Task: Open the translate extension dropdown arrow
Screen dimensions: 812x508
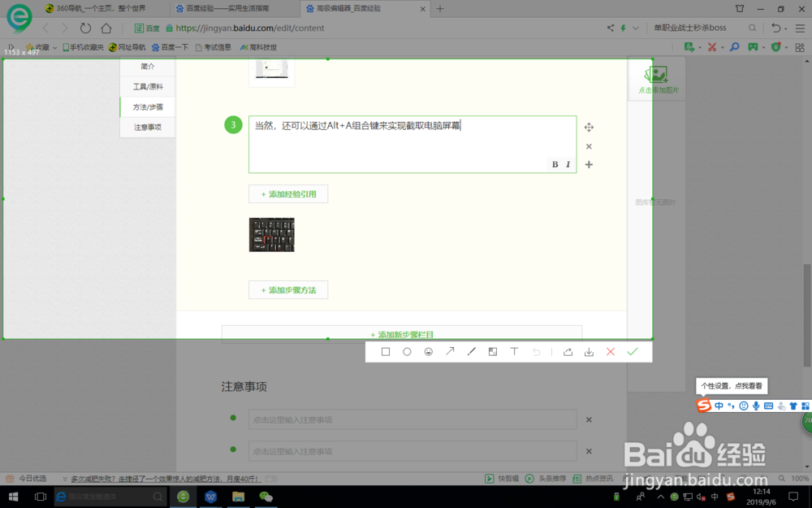Action: click(x=700, y=48)
